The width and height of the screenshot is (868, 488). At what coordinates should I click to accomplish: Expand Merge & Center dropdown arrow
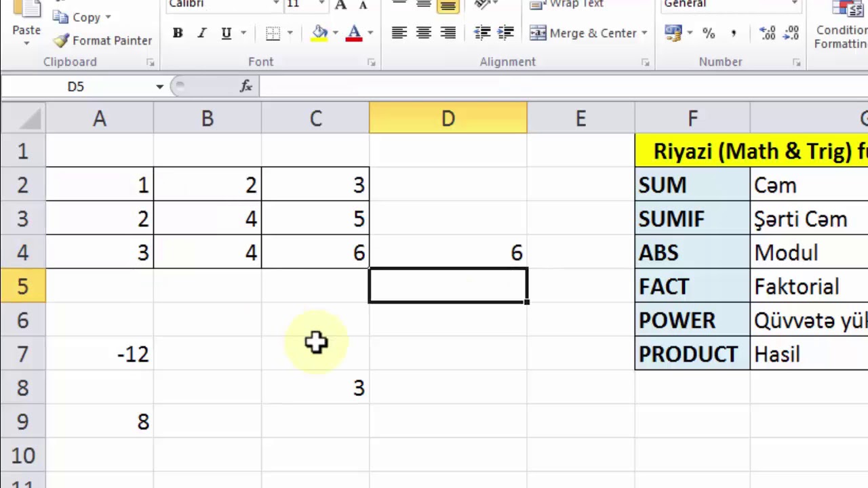point(644,33)
